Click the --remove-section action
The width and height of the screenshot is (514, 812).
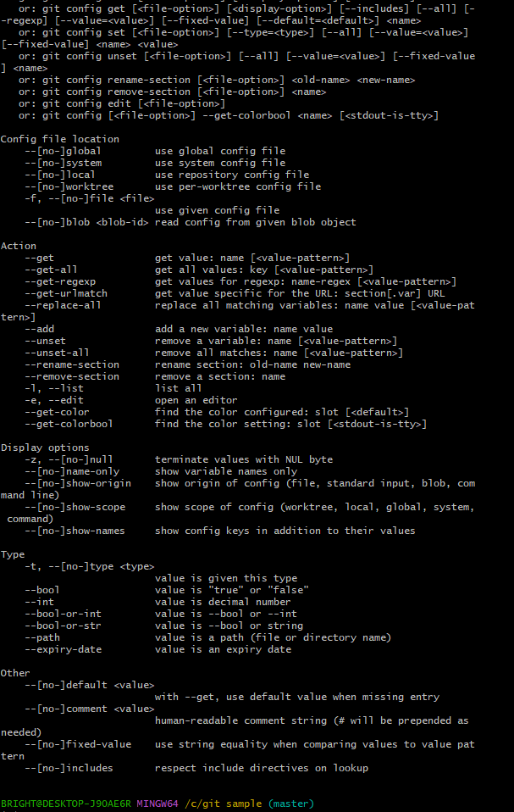72,376
